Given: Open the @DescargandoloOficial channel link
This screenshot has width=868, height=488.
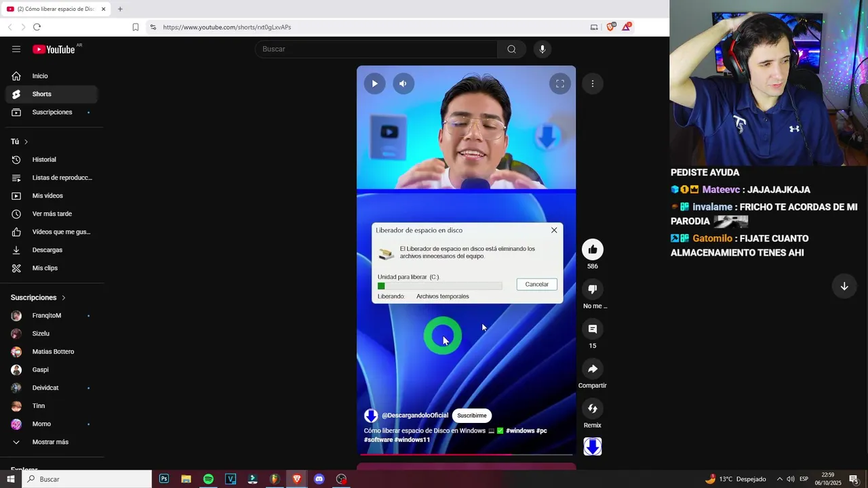Looking at the screenshot, I should pos(415,415).
